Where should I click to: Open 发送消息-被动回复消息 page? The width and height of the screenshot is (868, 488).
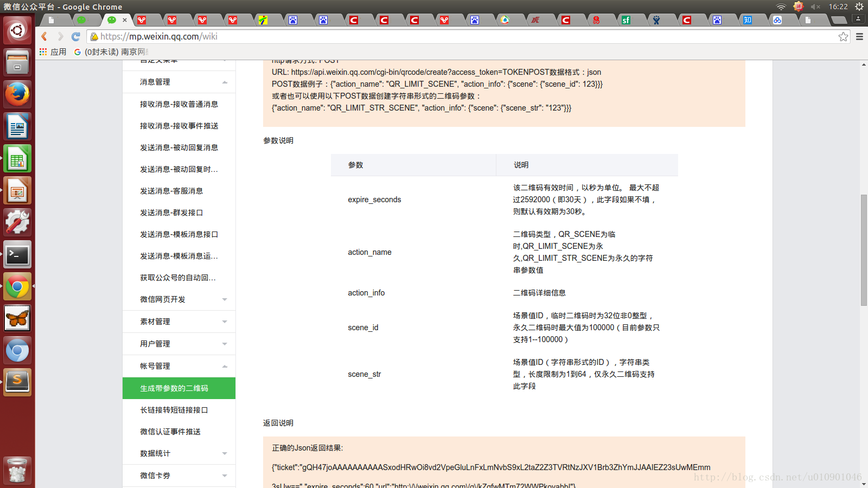179,147
